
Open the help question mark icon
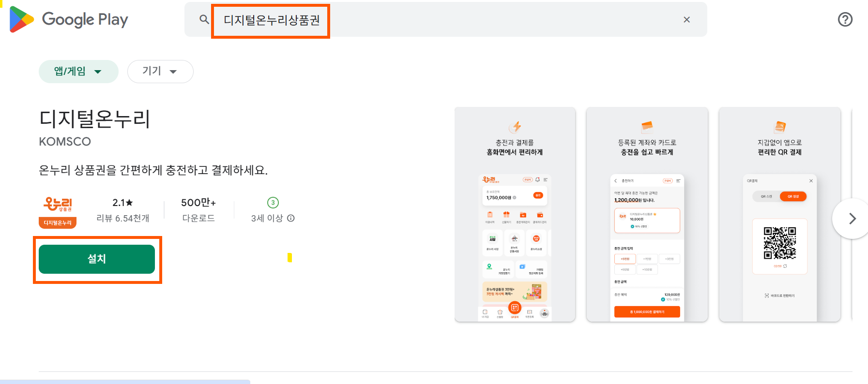[845, 19]
